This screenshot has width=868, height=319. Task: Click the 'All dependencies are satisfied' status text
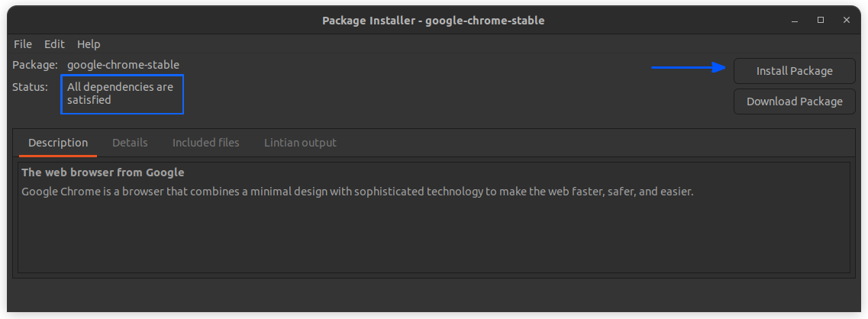[120, 94]
